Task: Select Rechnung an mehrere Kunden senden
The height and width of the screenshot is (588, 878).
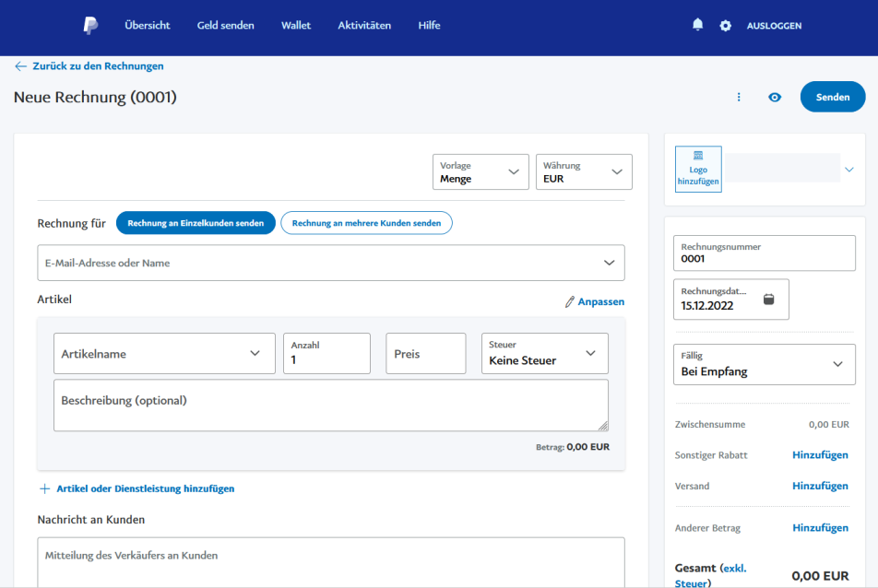Action: 366,223
